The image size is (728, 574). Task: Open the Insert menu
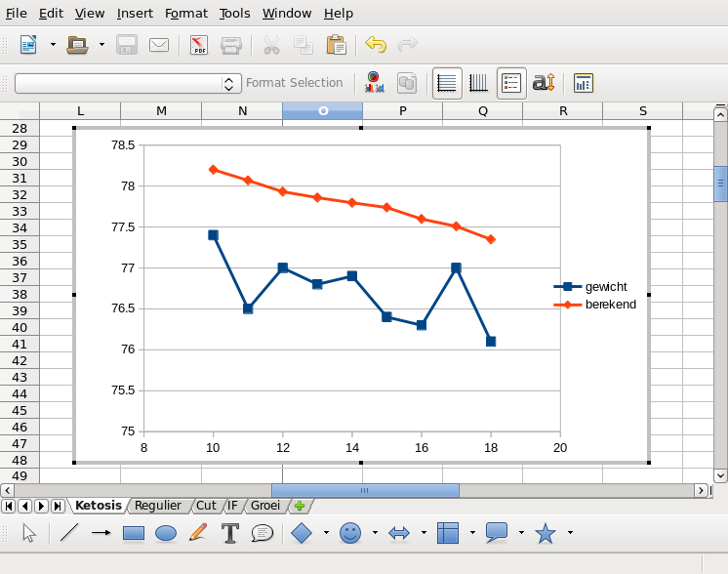(x=135, y=14)
